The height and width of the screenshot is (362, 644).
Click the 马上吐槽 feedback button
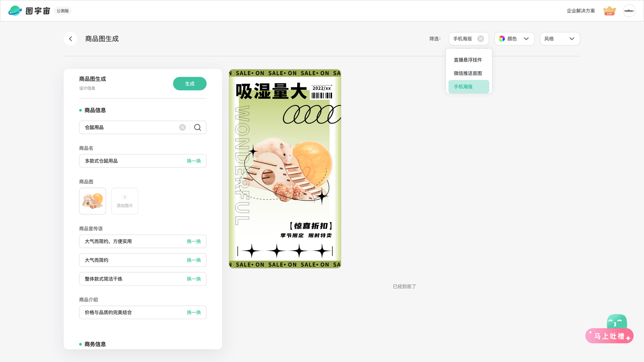[x=609, y=336]
